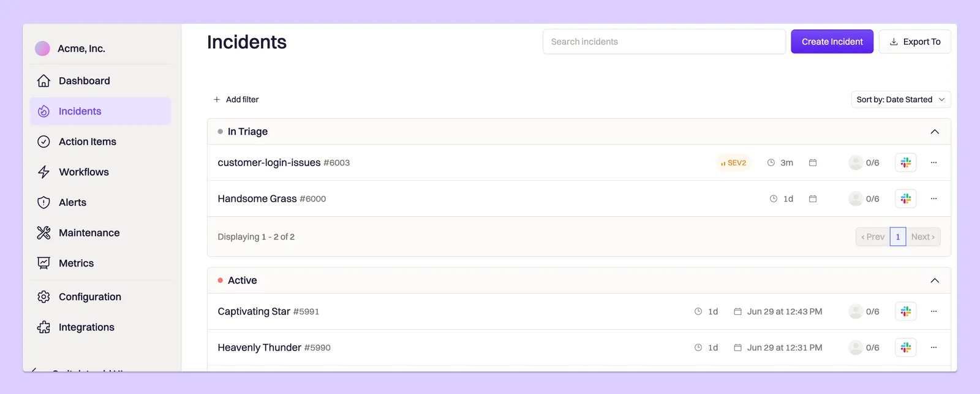Select Action Items in sidebar
Viewport: 980px width, 394px height.
(x=88, y=142)
